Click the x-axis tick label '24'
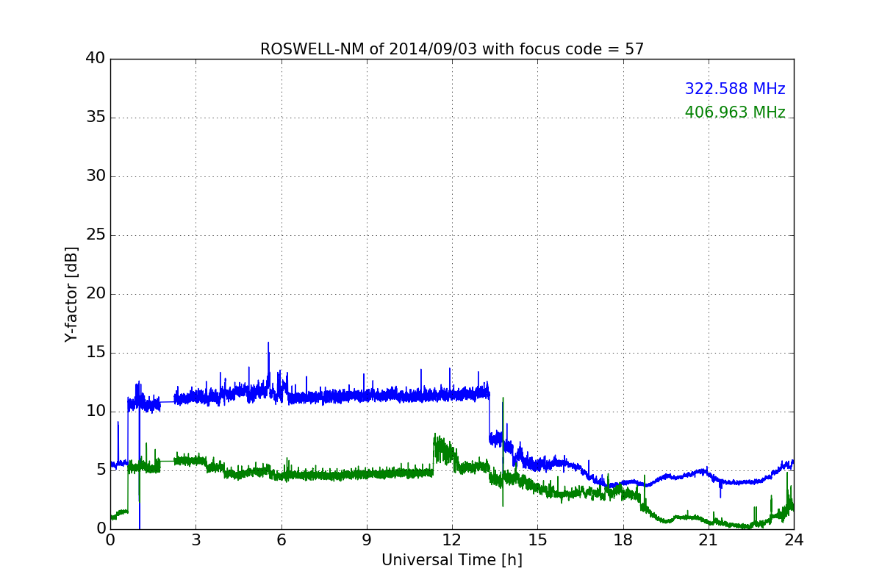This screenshot has height=588, width=882. [x=794, y=540]
